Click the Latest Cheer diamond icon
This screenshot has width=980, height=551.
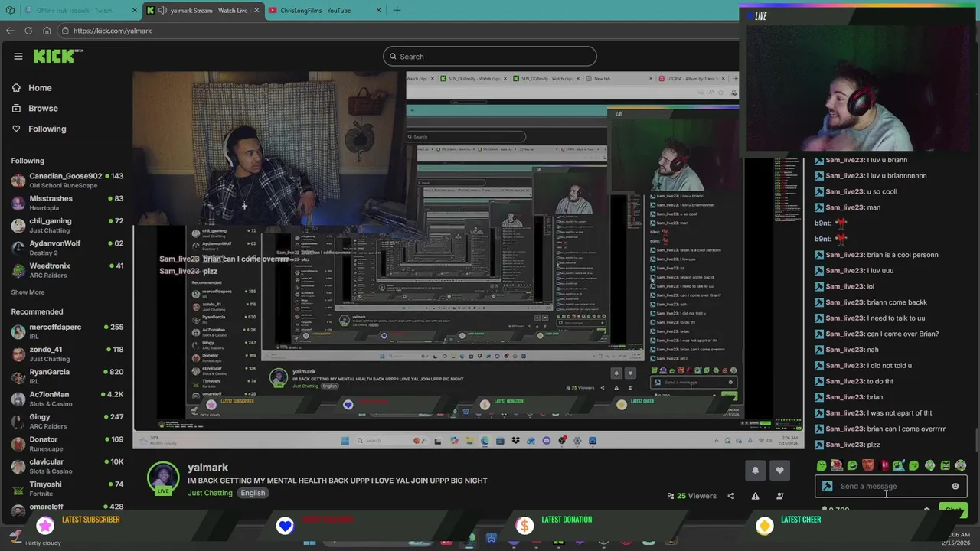click(x=765, y=525)
